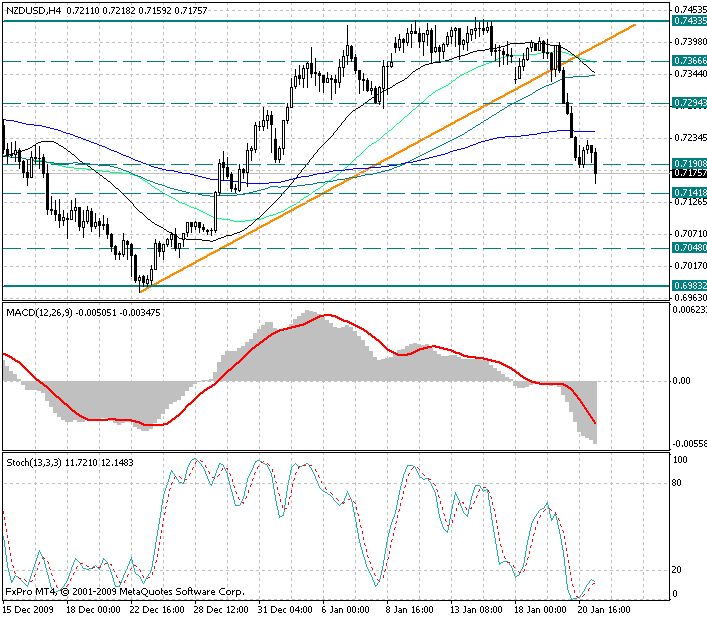Click the 0.71418 support level label
This screenshot has height=617, width=707.
[687, 192]
